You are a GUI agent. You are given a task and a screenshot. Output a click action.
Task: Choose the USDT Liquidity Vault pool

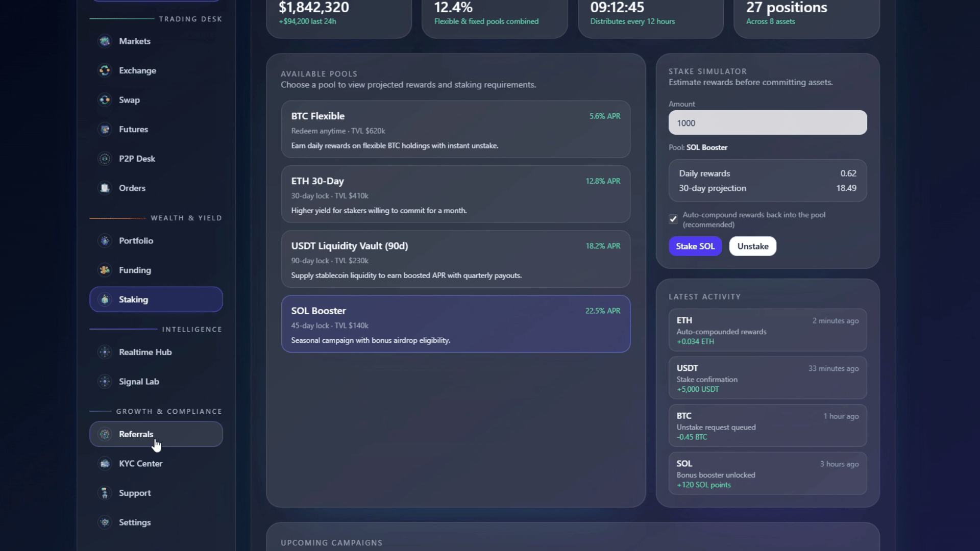[455, 259]
